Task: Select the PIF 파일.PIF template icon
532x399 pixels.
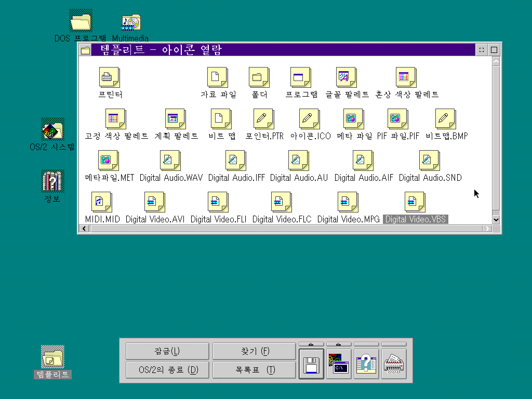Action: coord(397,119)
